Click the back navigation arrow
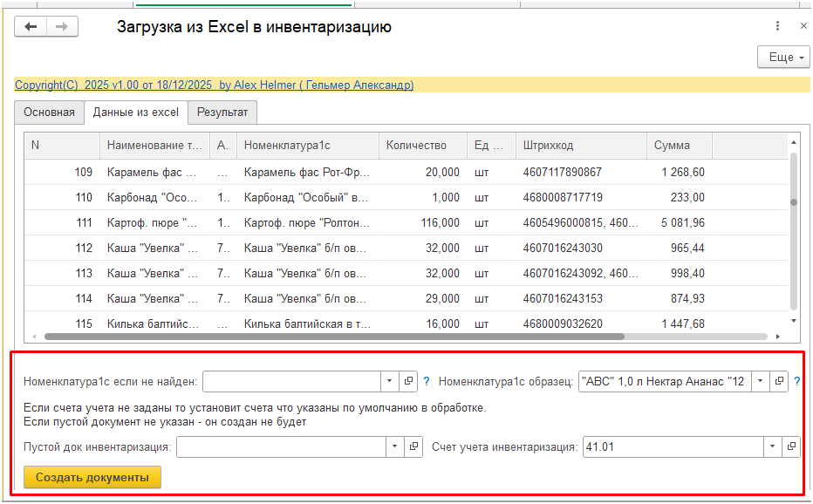The width and height of the screenshot is (813, 504). point(31,27)
